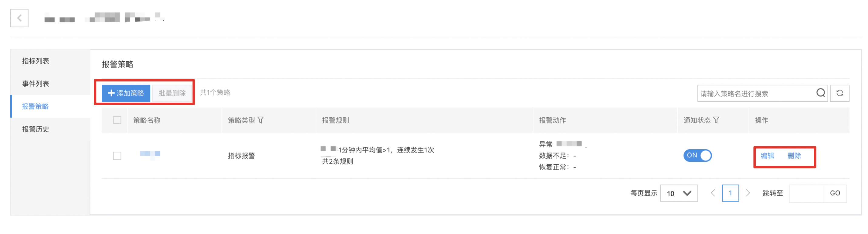Toggle the ON notification switch
The image size is (868, 234).
697,155
